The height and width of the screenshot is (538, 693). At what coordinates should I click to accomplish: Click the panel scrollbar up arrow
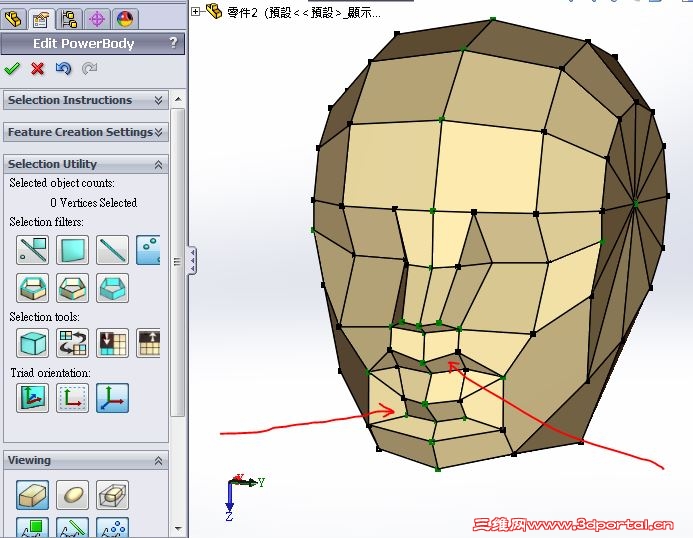[x=178, y=99]
